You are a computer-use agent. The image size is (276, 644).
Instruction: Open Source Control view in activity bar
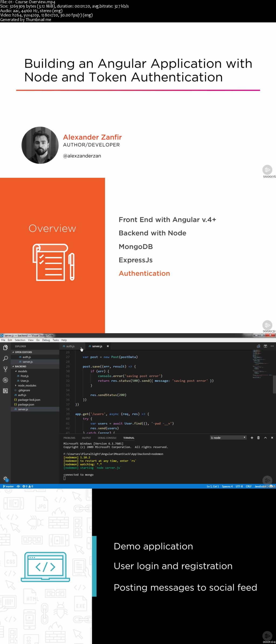click(x=5, y=369)
